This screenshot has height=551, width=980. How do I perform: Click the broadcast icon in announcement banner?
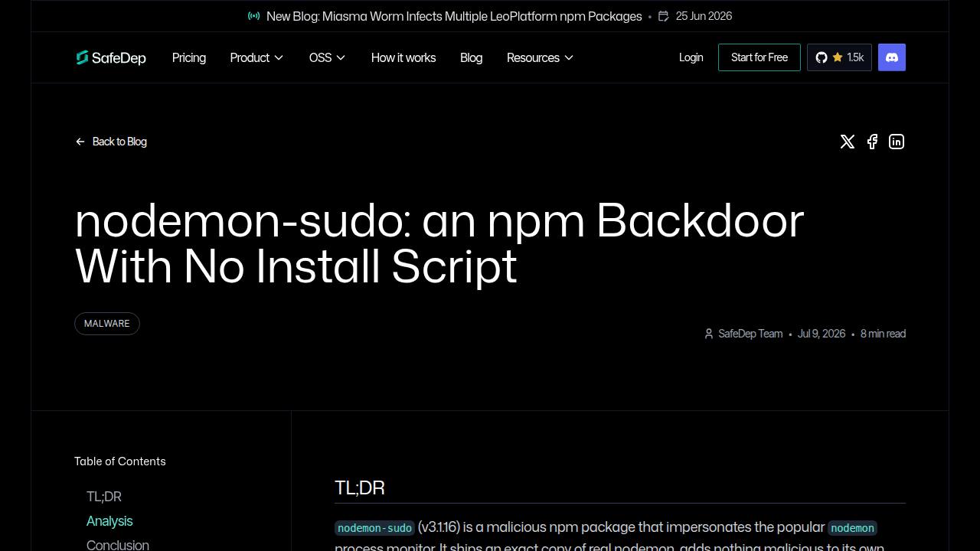(x=254, y=16)
